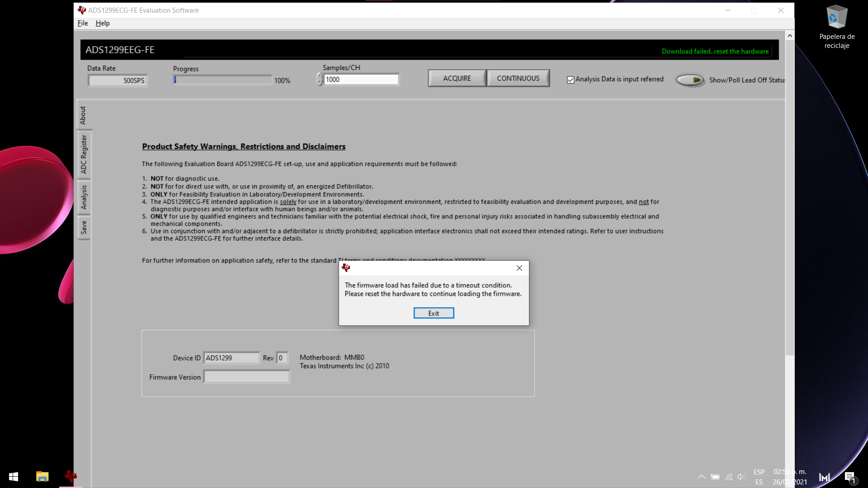Image resolution: width=868 pixels, height=488 pixels.
Task: Switch to the About tab
Action: [83, 115]
